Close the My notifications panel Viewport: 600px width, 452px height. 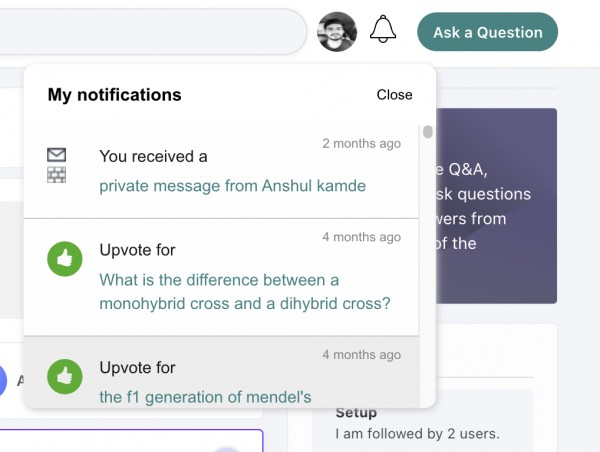pyautogui.click(x=394, y=95)
